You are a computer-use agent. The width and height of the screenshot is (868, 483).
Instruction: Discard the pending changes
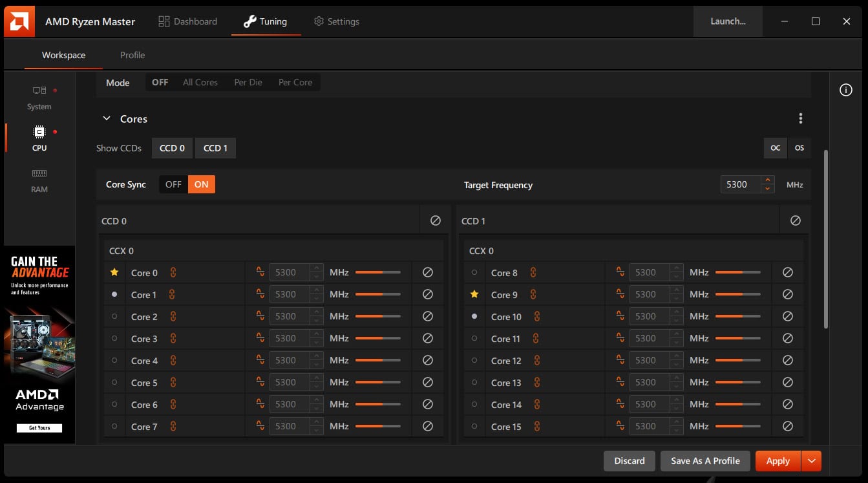630,461
